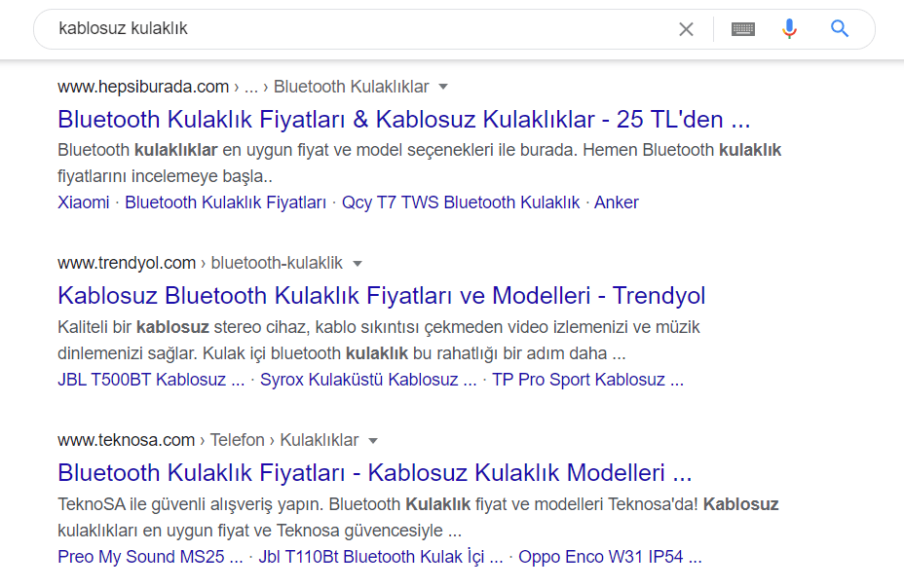Open the on-screen keyboard icon
Viewport: 904px width, 588px height.
pos(743,29)
